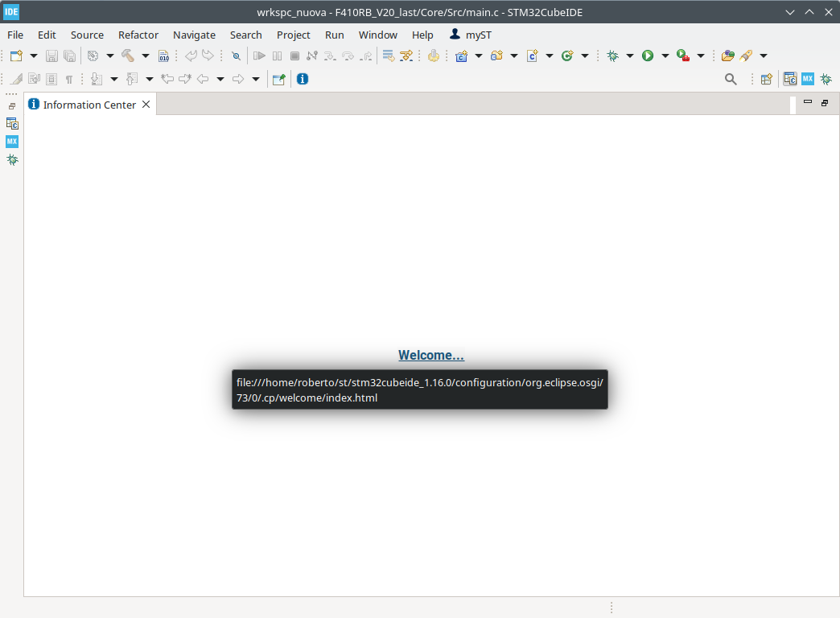Image resolution: width=840 pixels, height=618 pixels.
Task: Click the myST account button
Action: (470, 35)
